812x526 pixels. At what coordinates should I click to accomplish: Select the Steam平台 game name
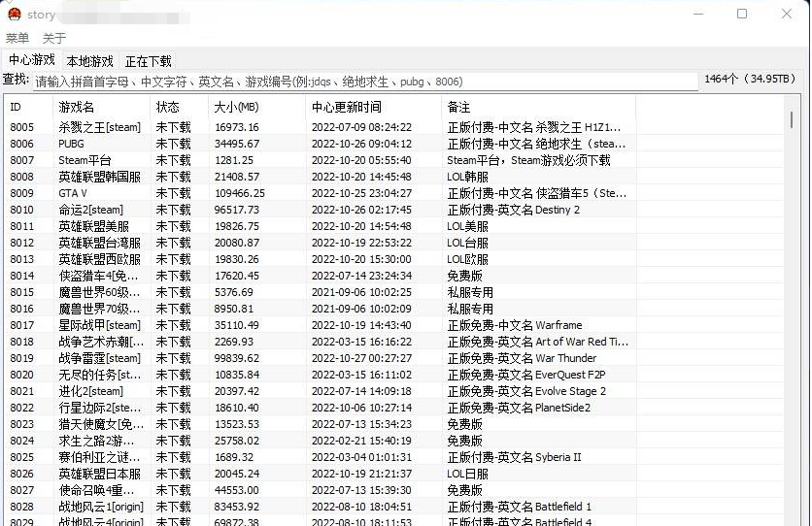85,160
